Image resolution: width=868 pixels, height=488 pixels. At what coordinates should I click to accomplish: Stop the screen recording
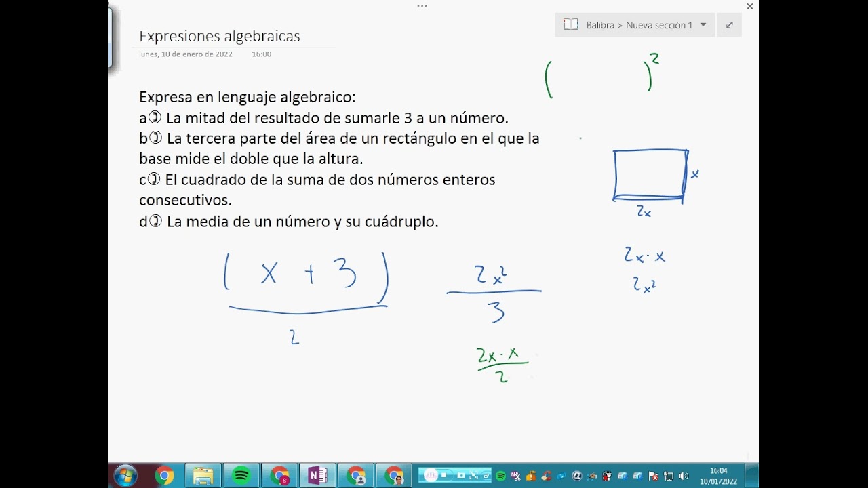point(443,475)
